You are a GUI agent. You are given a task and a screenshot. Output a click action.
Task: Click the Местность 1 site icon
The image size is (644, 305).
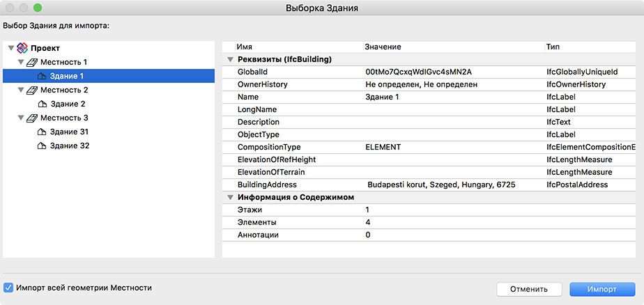click(32, 62)
